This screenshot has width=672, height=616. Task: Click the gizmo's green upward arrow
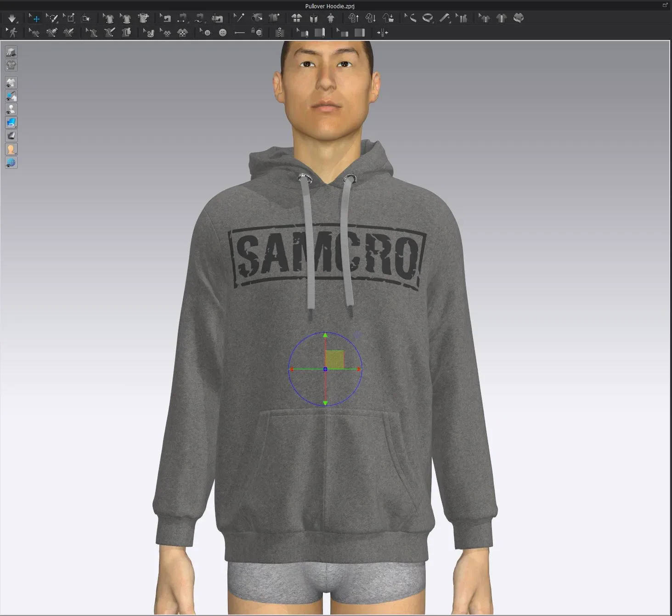325,335
